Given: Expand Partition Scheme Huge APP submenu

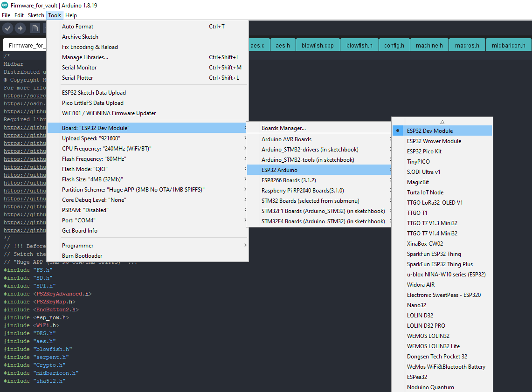Looking at the screenshot, I should pos(147,190).
